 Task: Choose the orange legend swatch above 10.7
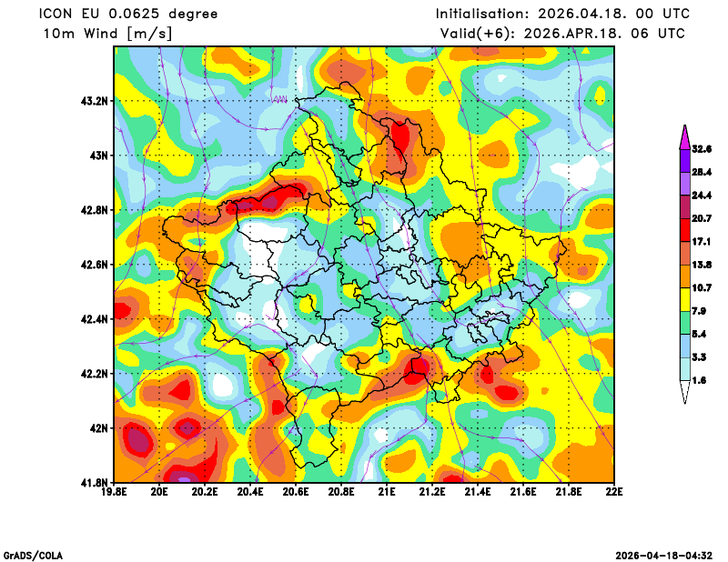[684, 276]
